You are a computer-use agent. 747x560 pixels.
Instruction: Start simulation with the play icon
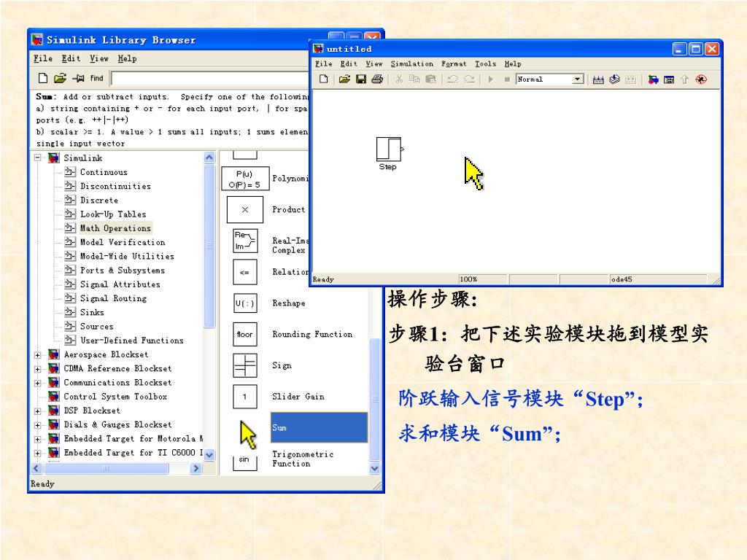(491, 79)
